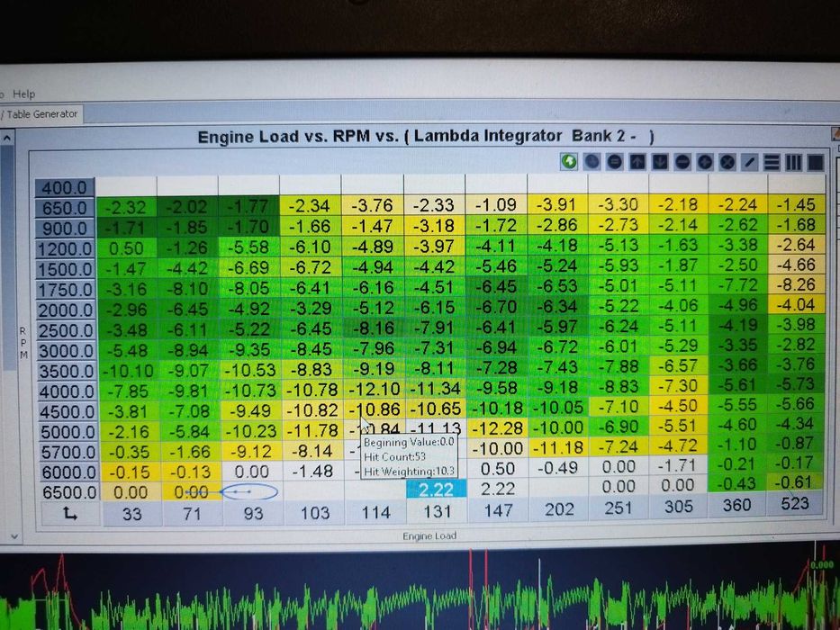Image resolution: width=840 pixels, height=630 pixels.
Task: Click the left panel scroll down arrow
Action: tap(14, 535)
